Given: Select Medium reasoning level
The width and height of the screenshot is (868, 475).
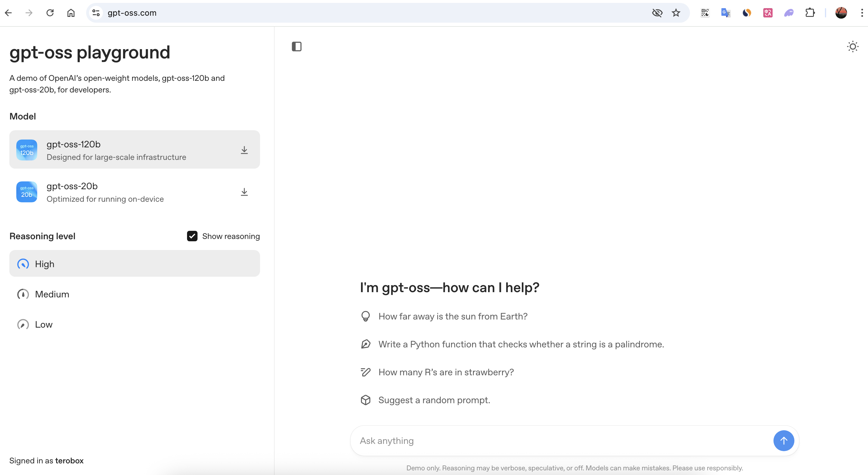Looking at the screenshot, I should pos(134,294).
